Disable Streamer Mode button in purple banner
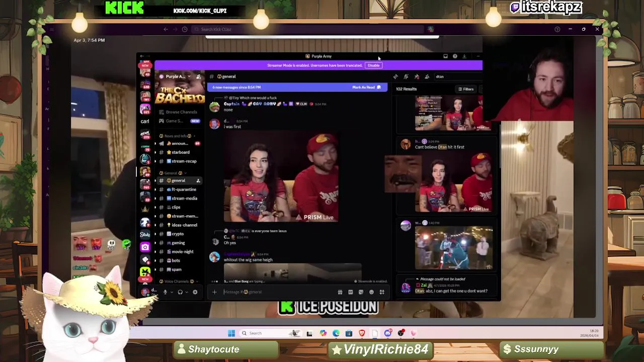 [x=373, y=65]
